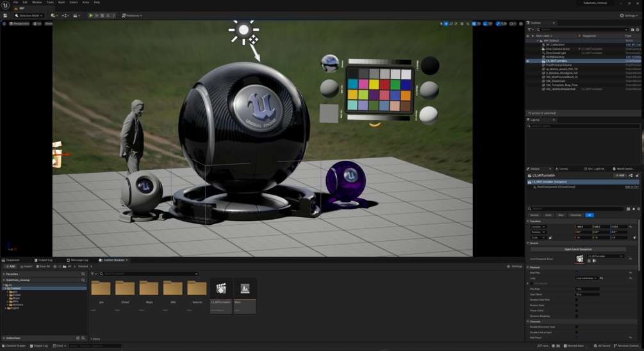Toggle the Random Start Time checkbox
Image resolution: width=644 pixels, height=351 pixels.
point(577,300)
